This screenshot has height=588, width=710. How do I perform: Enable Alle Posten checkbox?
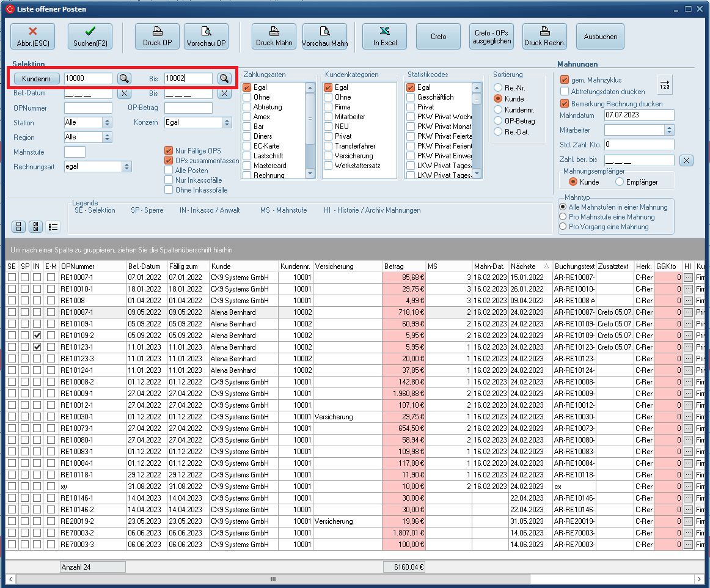click(169, 171)
